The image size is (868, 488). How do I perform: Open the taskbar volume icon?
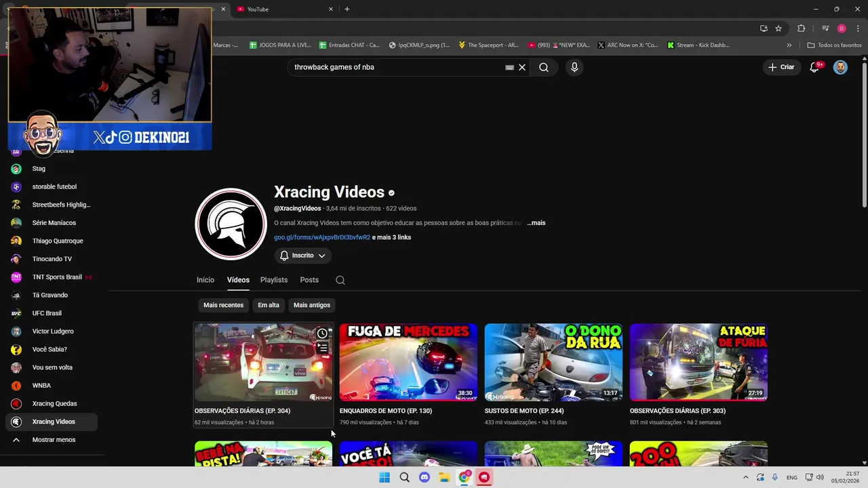point(820,477)
